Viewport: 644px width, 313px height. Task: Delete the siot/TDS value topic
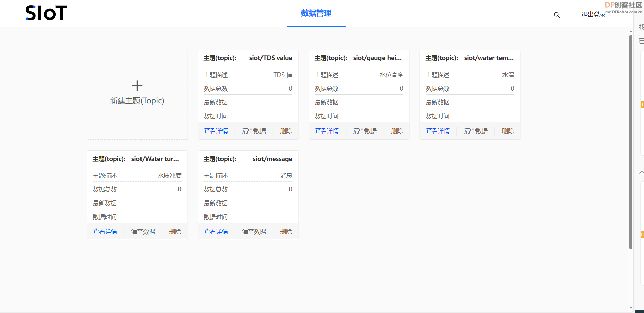pyautogui.click(x=286, y=131)
